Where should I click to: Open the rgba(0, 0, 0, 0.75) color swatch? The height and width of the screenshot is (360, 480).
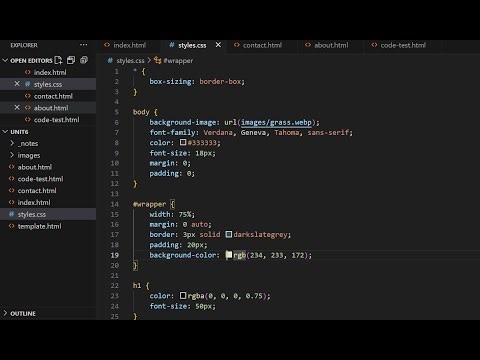pyautogui.click(x=183, y=296)
